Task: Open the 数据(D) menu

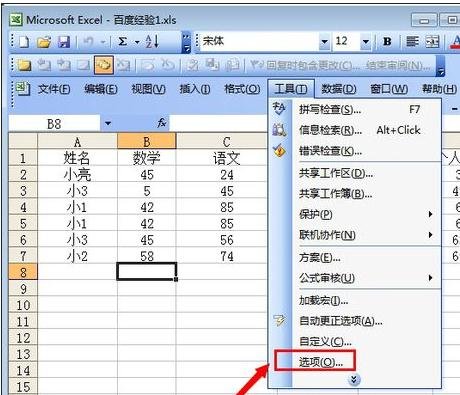Action: (339, 89)
